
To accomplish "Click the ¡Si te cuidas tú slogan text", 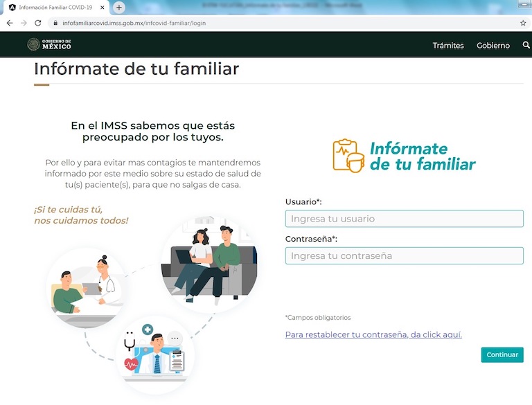I will 81,215.
